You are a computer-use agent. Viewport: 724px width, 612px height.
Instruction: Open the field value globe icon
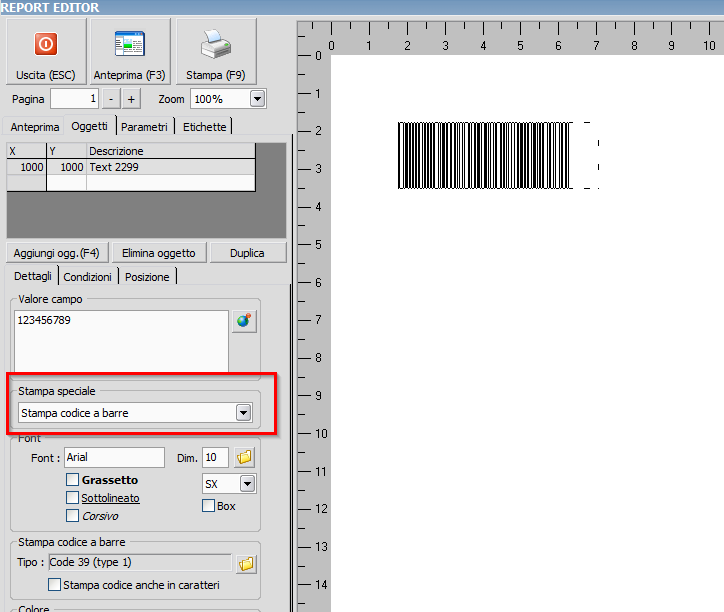[244, 321]
